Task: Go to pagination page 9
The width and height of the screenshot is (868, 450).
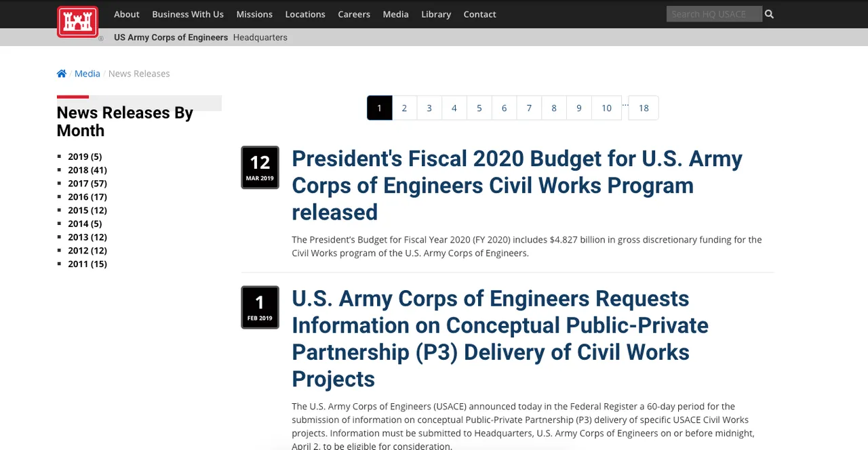Action: click(x=579, y=108)
